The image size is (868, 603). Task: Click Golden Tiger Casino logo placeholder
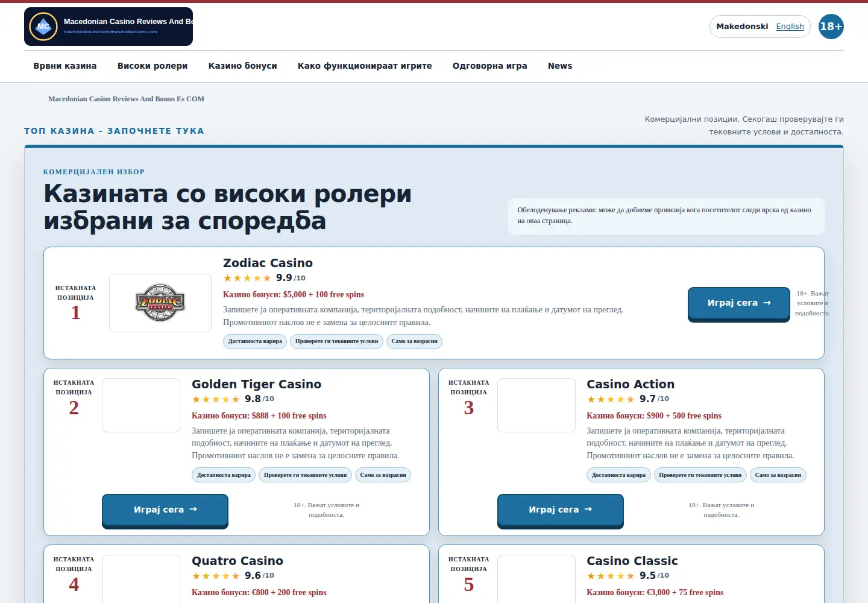coord(141,405)
